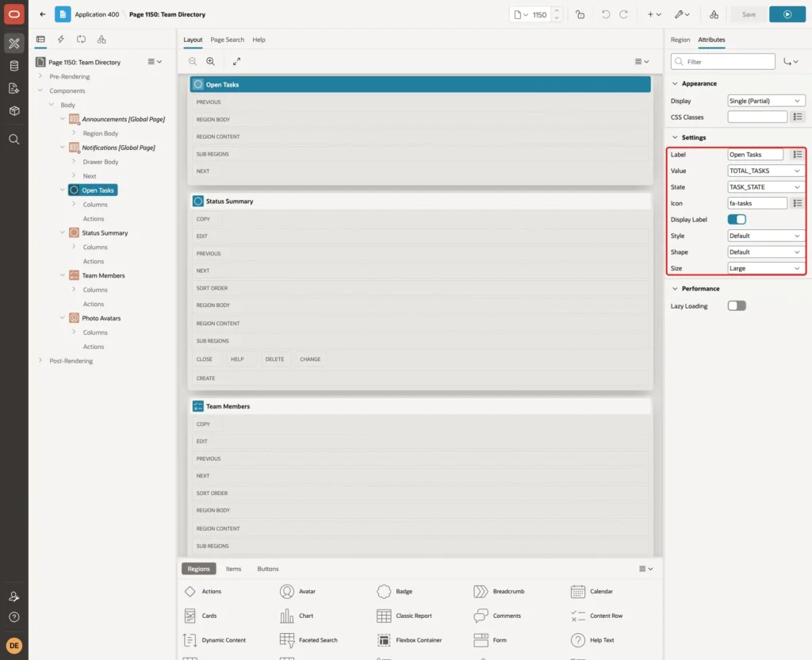Select the Status Summary tree region

[105, 233]
